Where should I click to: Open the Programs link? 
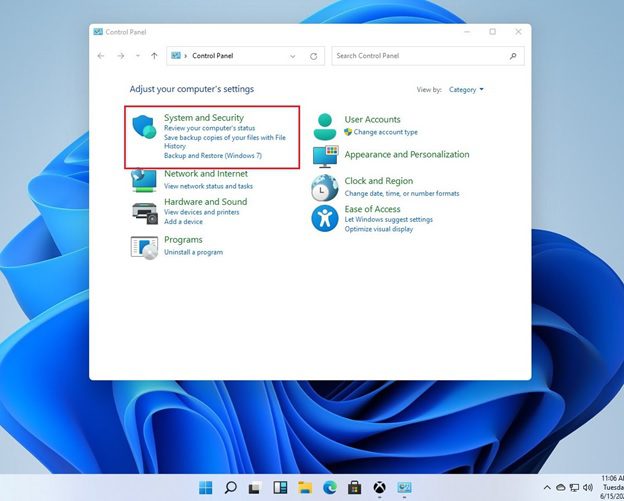point(183,240)
